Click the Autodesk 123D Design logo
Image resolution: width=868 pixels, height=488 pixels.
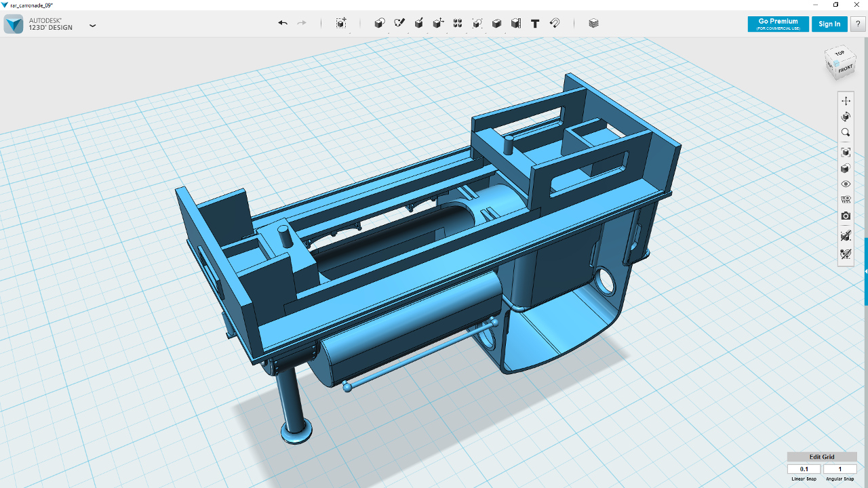click(14, 24)
